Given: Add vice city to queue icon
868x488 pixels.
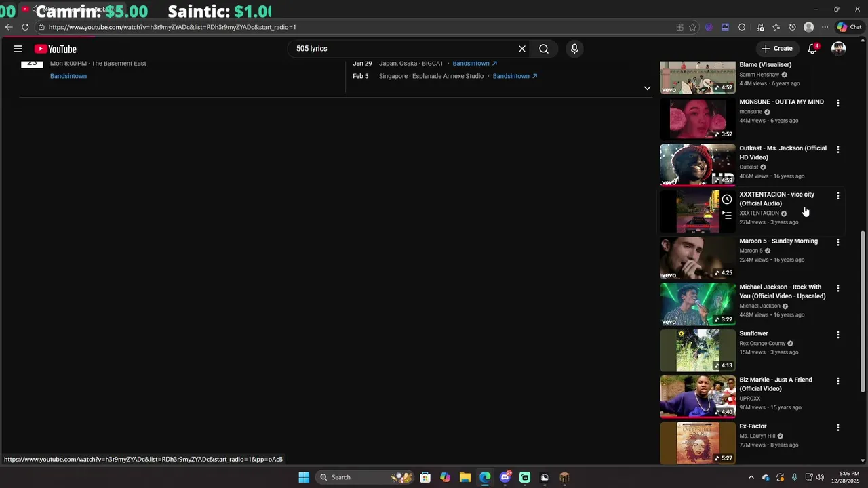Looking at the screenshot, I should 727,215.
